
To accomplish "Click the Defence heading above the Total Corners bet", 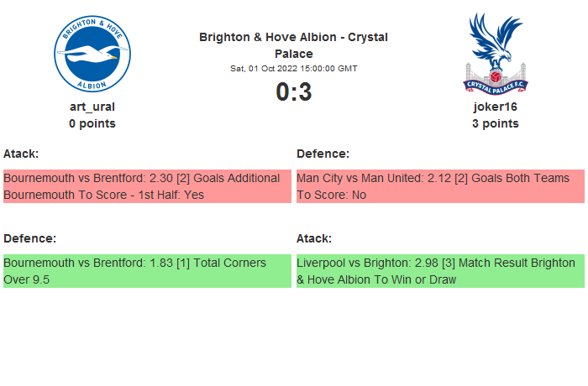I will click(29, 238).
